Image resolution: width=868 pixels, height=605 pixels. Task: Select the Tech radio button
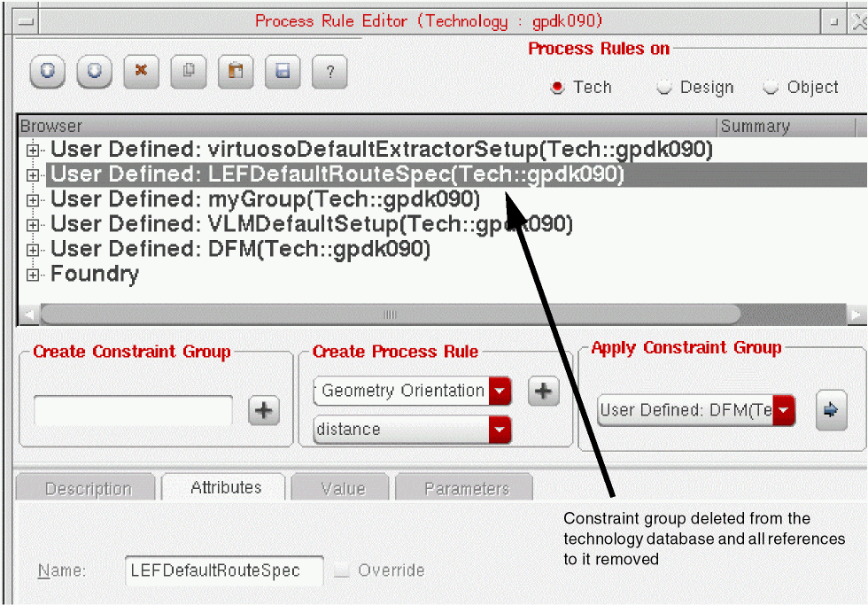click(x=557, y=88)
